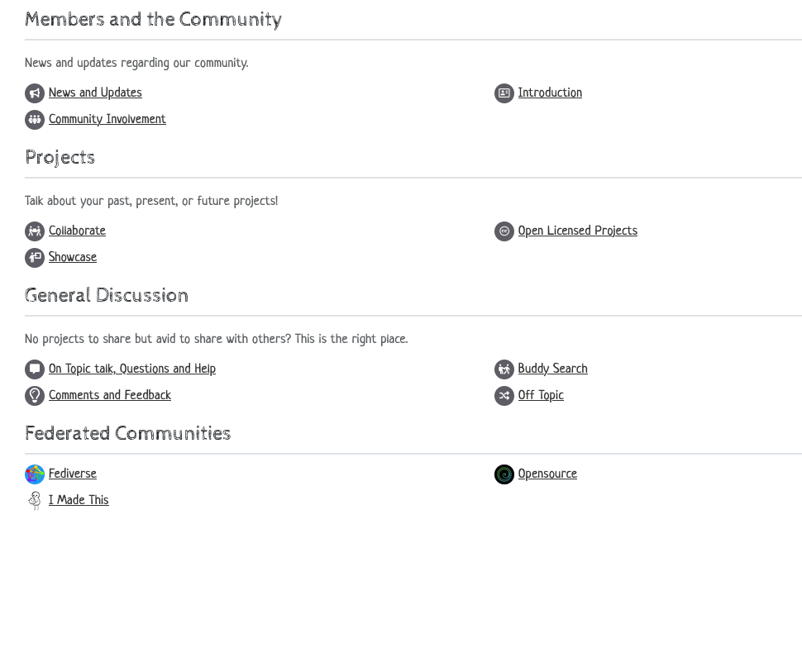Click the Showcase presentation icon
The width and height of the screenshot is (802, 672).
(34, 257)
